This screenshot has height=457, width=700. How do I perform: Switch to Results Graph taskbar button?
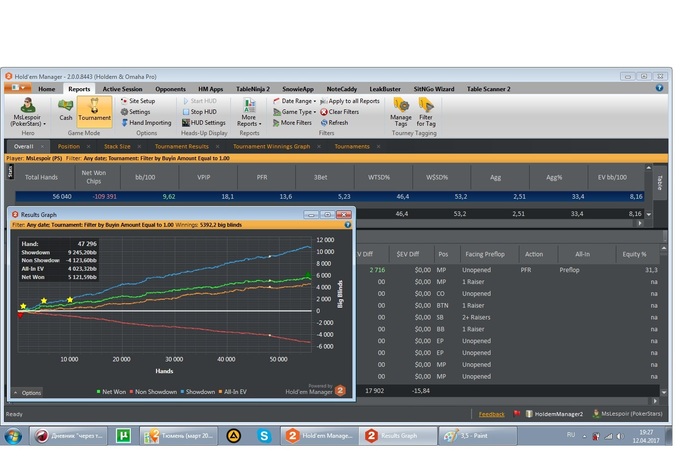click(x=398, y=436)
